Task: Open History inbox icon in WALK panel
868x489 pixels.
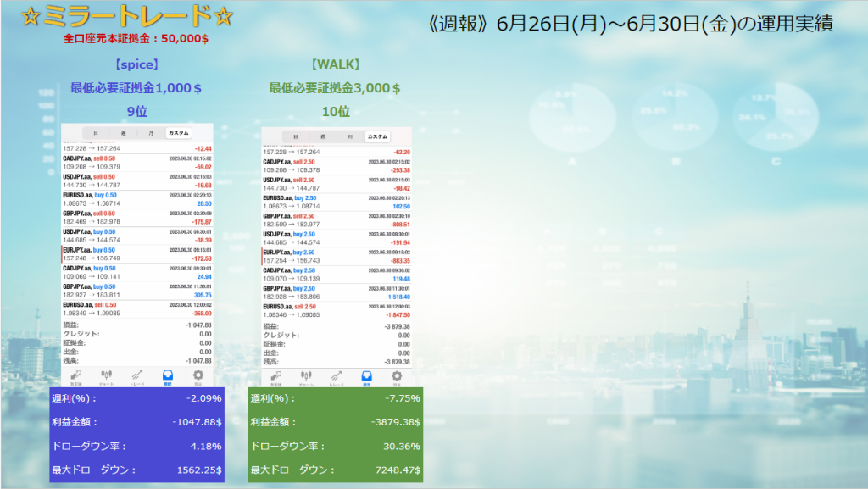Action: coord(366,375)
